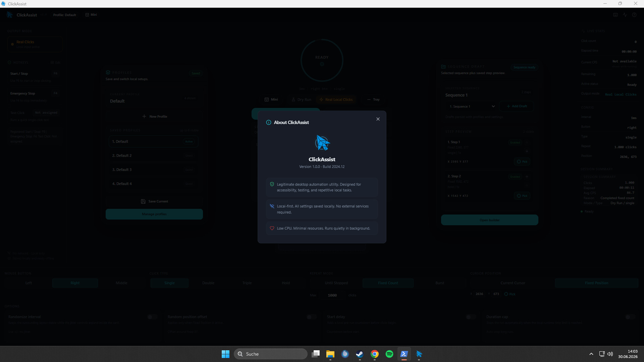Move Step 2 up with the arrow
Image resolution: width=644 pixels, height=362 pixels.
[527, 177]
